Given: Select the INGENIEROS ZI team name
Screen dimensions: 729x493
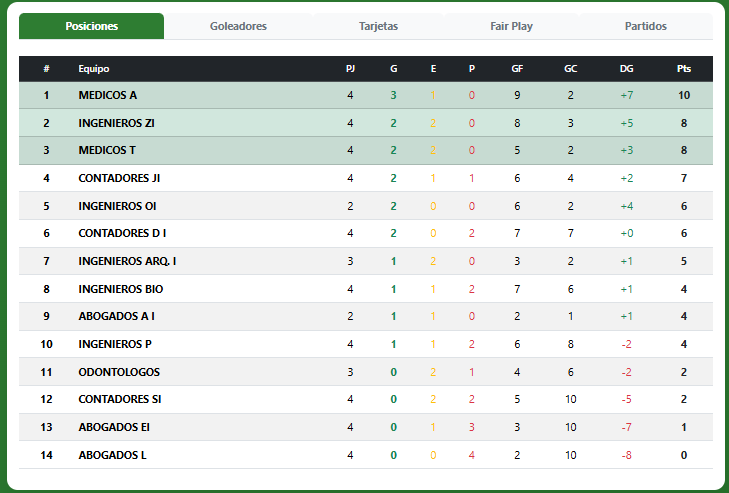Looking at the screenshot, I should coord(116,123).
